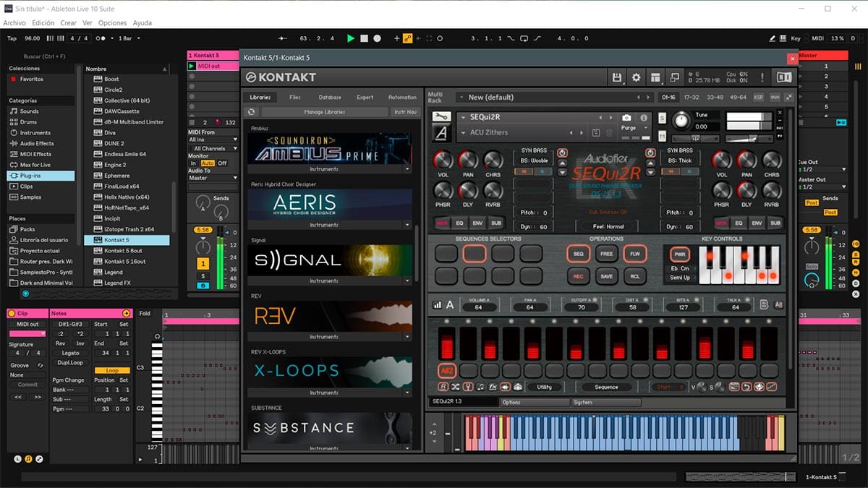Set Monitor to Off on track
Screen dimensions: 868x488
[x=222, y=163]
